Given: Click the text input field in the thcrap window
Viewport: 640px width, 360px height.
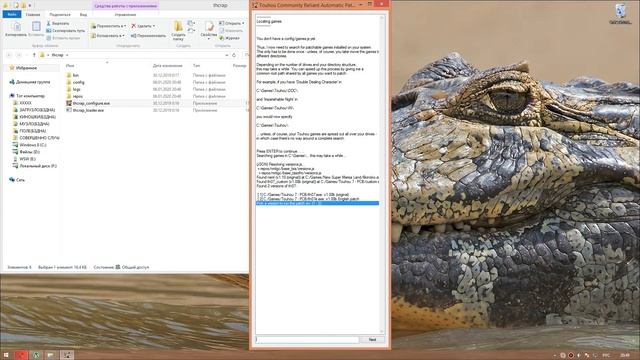Looking at the screenshot, I should pyautogui.click(x=307, y=340).
